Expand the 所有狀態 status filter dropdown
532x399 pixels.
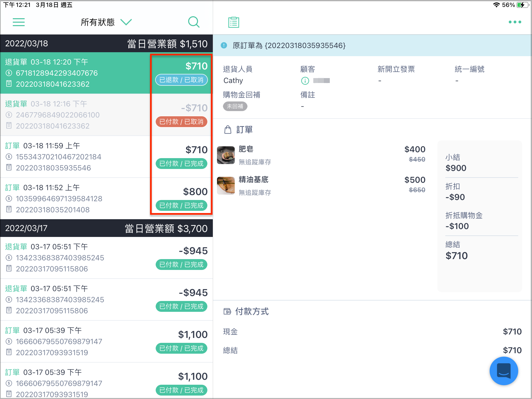(x=106, y=22)
